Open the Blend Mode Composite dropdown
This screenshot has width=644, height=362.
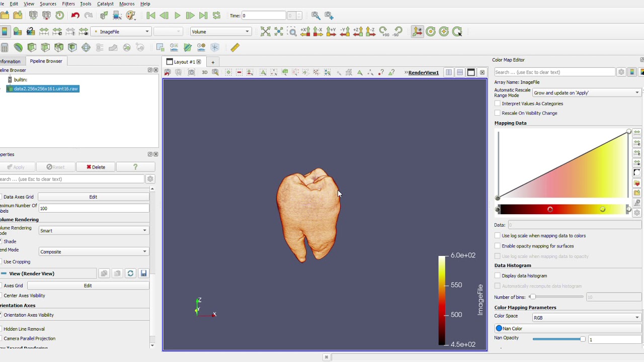[x=94, y=252]
